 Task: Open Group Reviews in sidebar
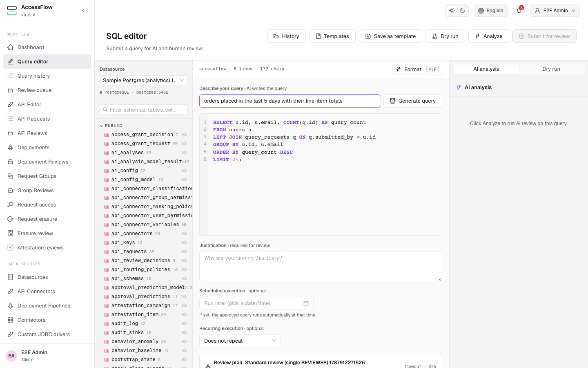(x=47, y=191)
